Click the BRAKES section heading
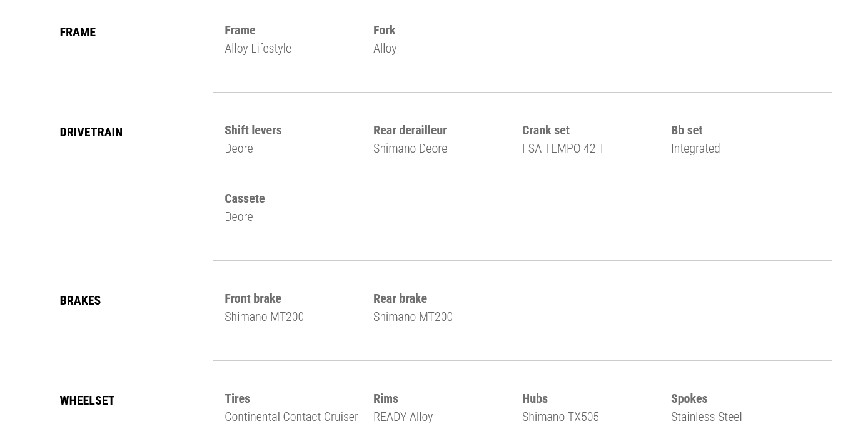Image resolution: width=868 pixels, height=446 pixels. [80, 300]
